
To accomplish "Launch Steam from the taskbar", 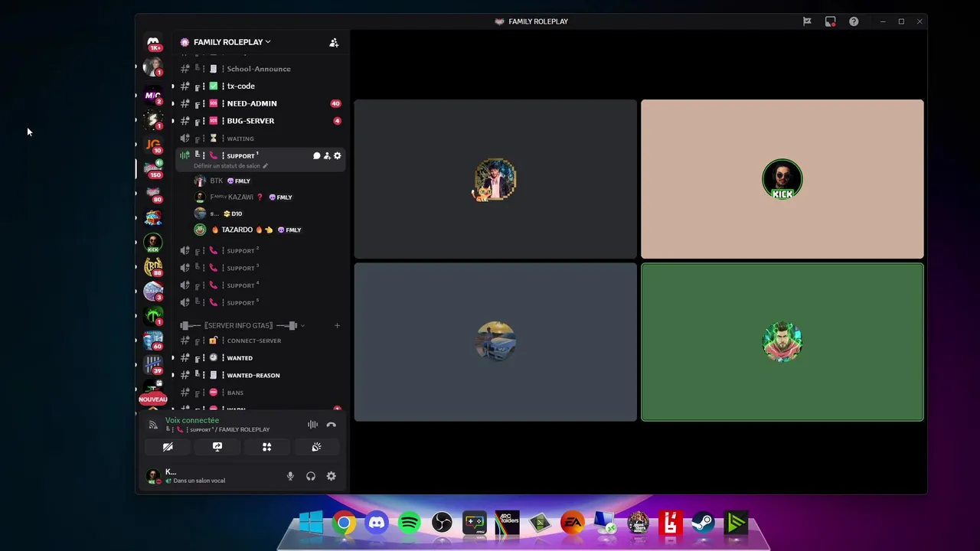I will point(703,523).
